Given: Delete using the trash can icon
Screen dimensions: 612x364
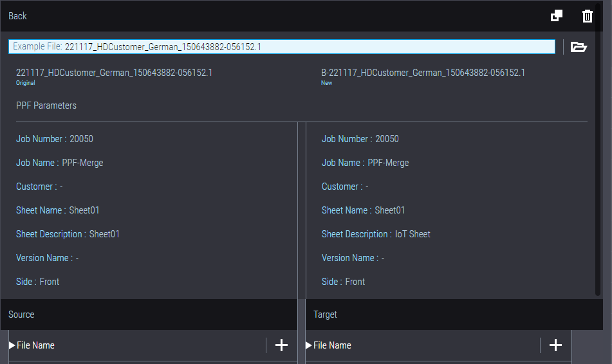Looking at the screenshot, I should [x=587, y=16].
